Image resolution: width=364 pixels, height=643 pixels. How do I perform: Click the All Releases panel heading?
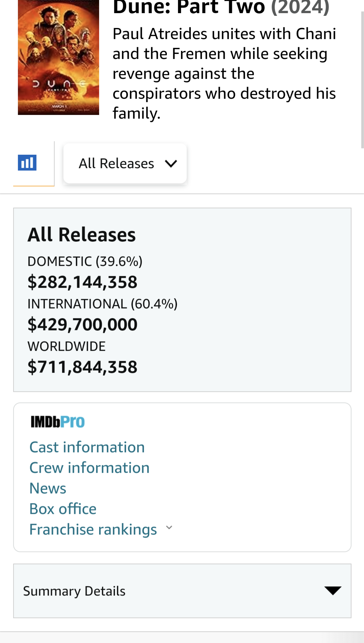(82, 235)
